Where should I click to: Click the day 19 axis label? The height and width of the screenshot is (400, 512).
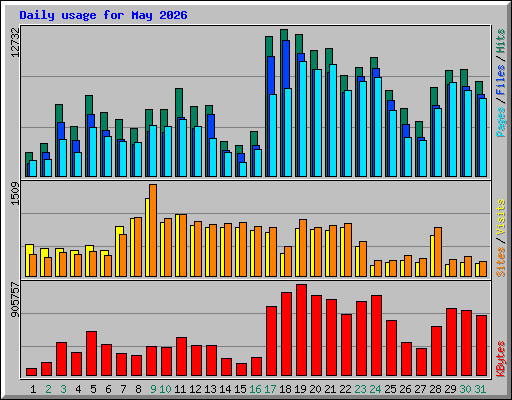(300, 389)
